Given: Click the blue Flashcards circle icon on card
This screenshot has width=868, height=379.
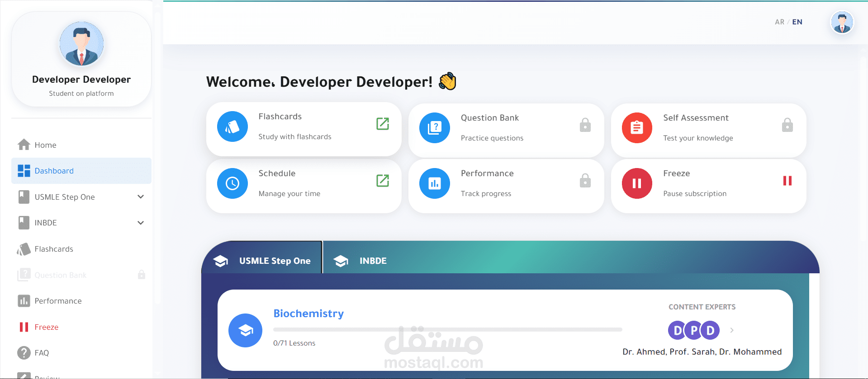Looking at the screenshot, I should (x=232, y=126).
